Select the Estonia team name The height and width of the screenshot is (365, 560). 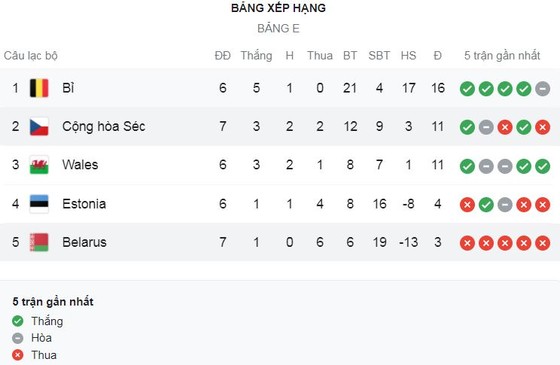[x=84, y=204]
